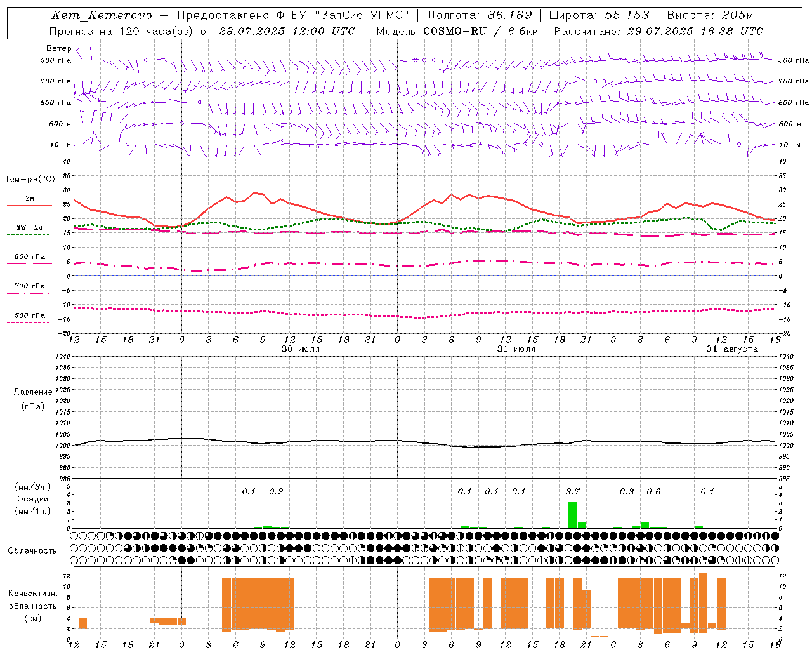Click the (км) convective cloud unit label
The image size is (812, 650).
[x=32, y=618]
